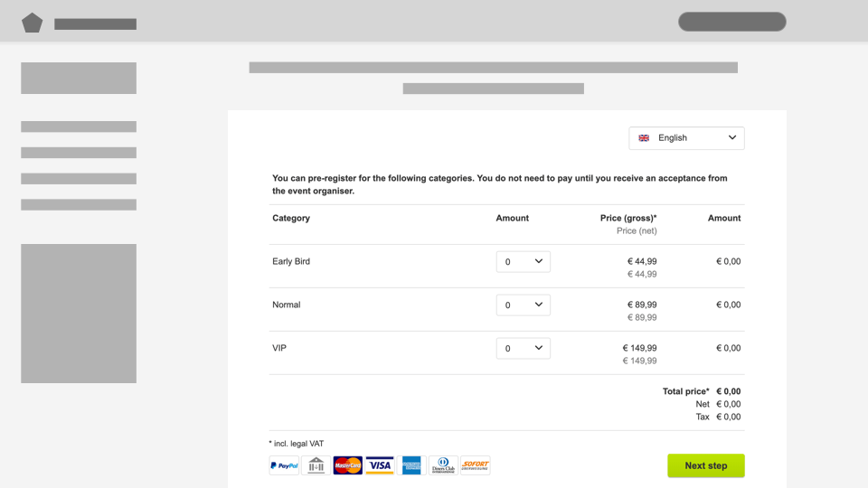
Task: Click the pentagon site logo
Action: (33, 23)
